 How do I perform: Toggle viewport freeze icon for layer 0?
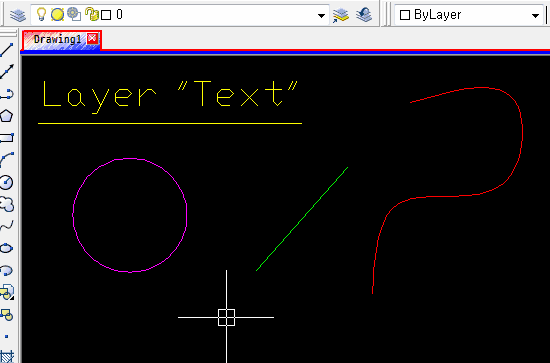74,14
